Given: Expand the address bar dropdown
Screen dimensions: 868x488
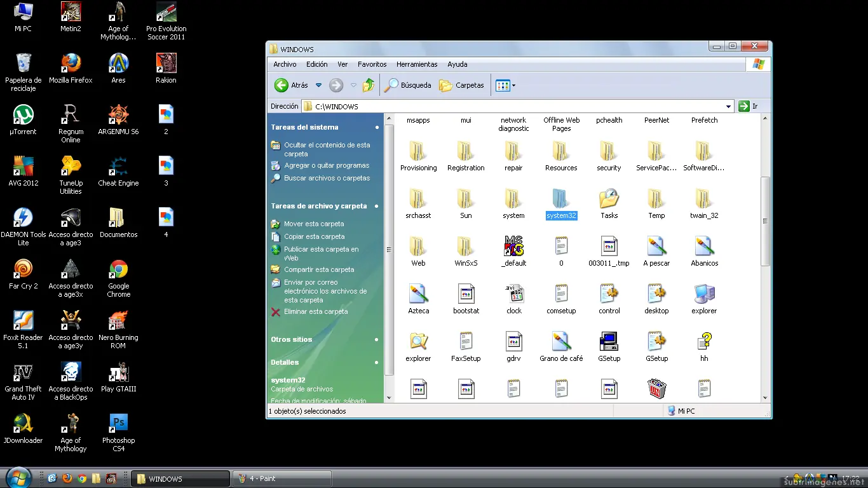Looking at the screenshot, I should pyautogui.click(x=729, y=106).
